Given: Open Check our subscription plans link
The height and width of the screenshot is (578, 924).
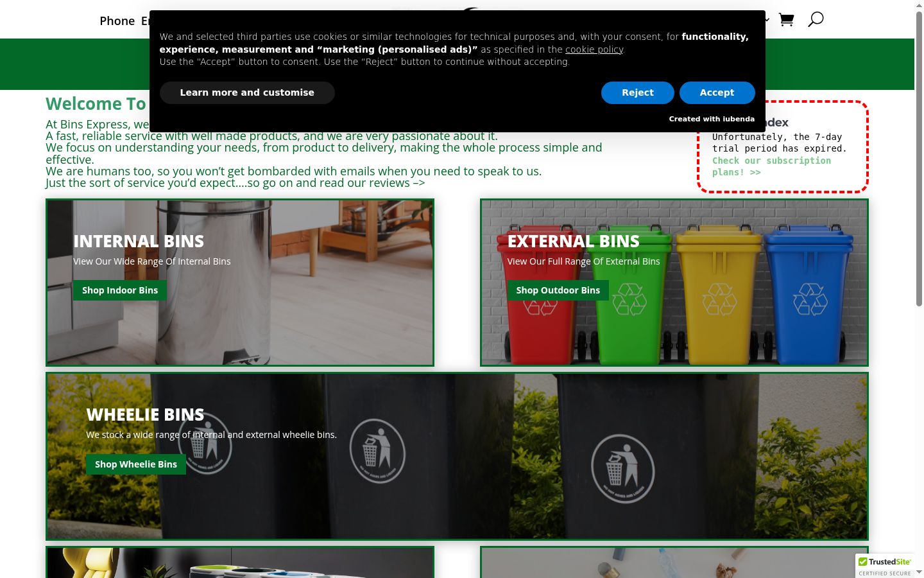Looking at the screenshot, I should tap(771, 166).
